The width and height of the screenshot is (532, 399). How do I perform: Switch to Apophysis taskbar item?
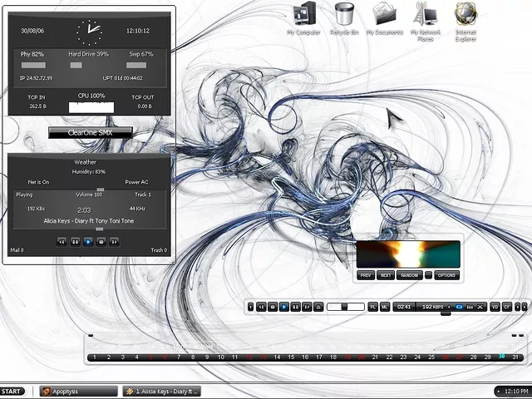pos(76,391)
